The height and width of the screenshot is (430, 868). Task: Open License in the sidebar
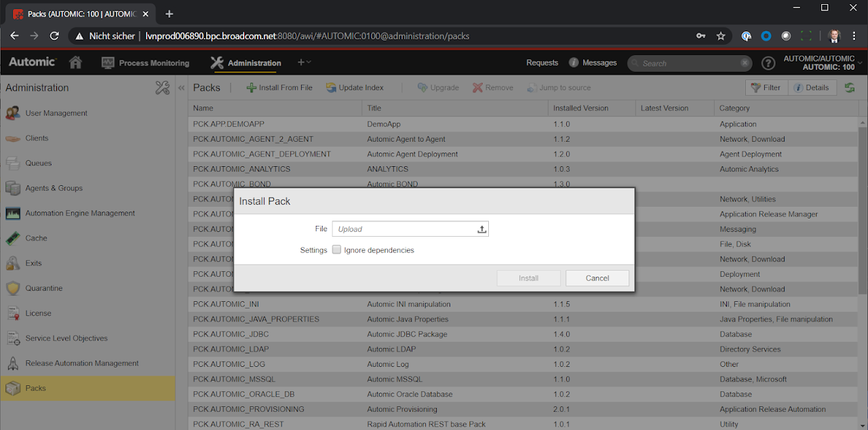click(x=87, y=313)
